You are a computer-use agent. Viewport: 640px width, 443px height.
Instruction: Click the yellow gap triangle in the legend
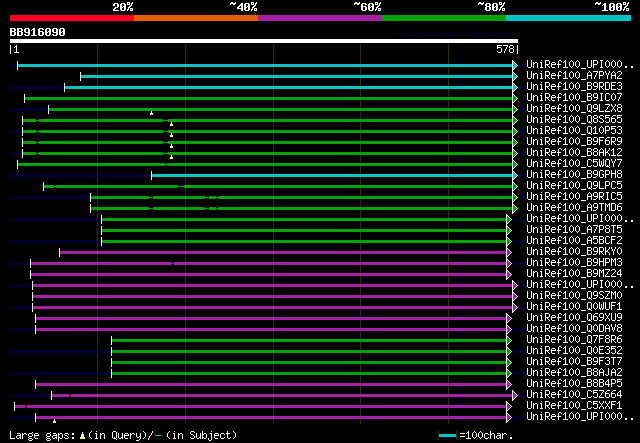(82, 436)
